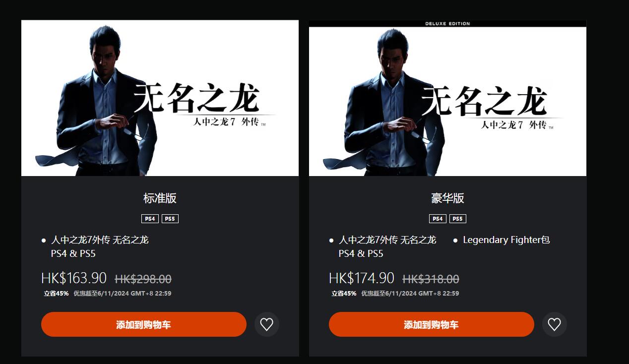The width and height of the screenshot is (629, 364).
Task: Click the PS4 badge under 标准版
Action: 150,219
